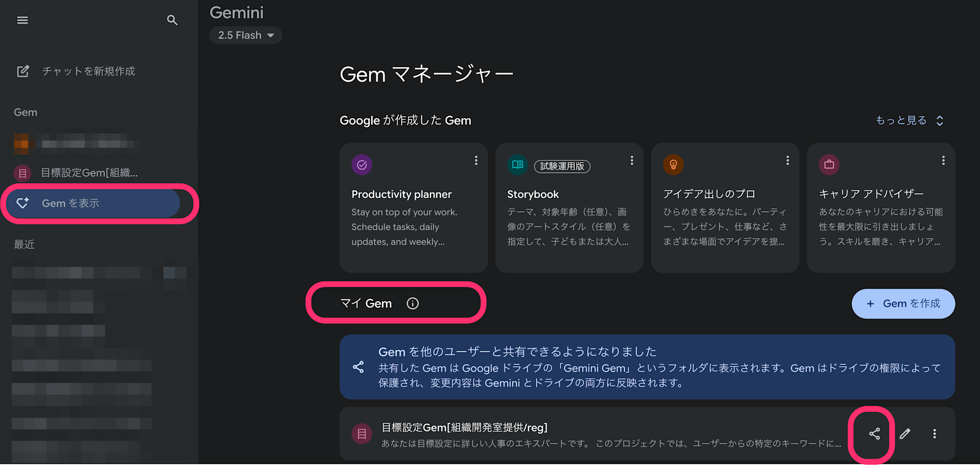Click the 試験運用版 badge
The image size is (980, 465).
[562, 166]
